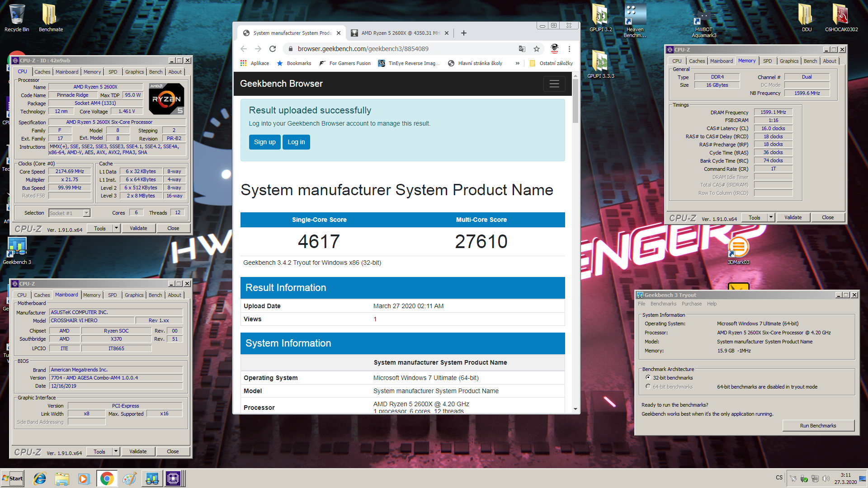Go back in Chrome browser
Image resolution: width=868 pixels, height=488 pixels.
[244, 49]
